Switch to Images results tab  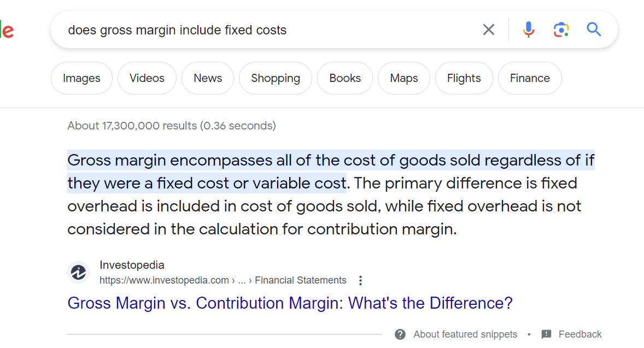tap(81, 78)
